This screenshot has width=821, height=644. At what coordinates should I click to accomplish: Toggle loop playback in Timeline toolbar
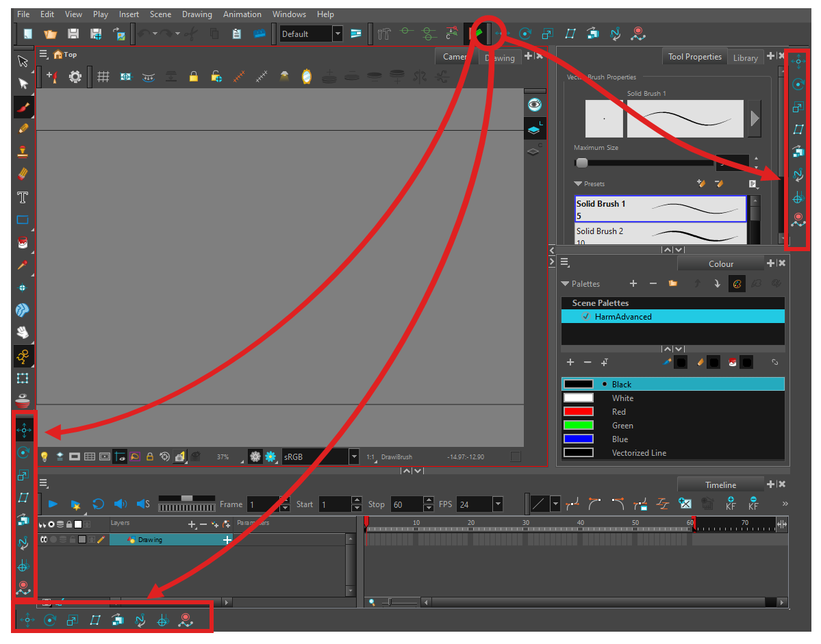click(98, 504)
